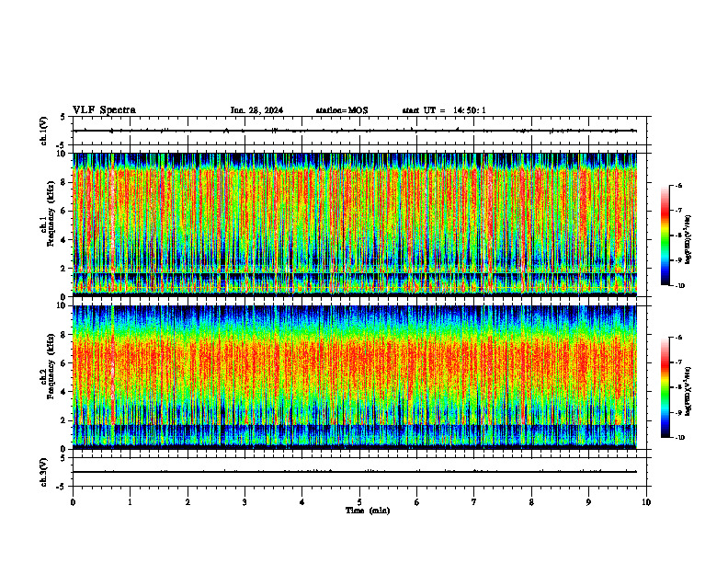The width and height of the screenshot is (728, 563).
Task: Select the date text "Jan. 28, 2024"
Action: tap(256, 110)
